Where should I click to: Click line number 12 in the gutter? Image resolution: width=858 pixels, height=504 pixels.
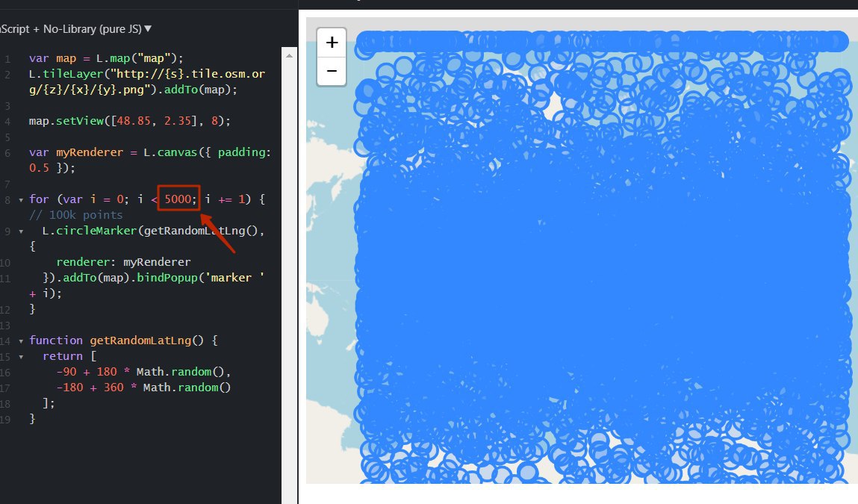(x=5, y=310)
